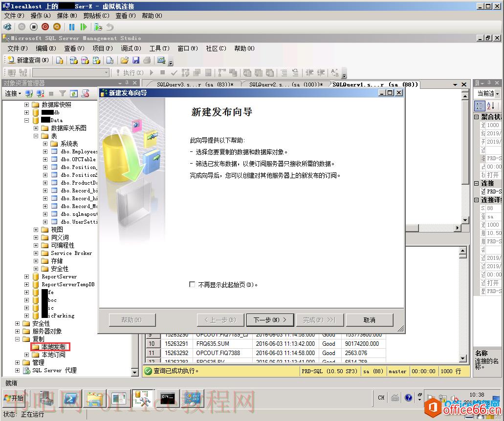Open a new SQL Server Compact query
504x421 pixels.
coord(110,60)
